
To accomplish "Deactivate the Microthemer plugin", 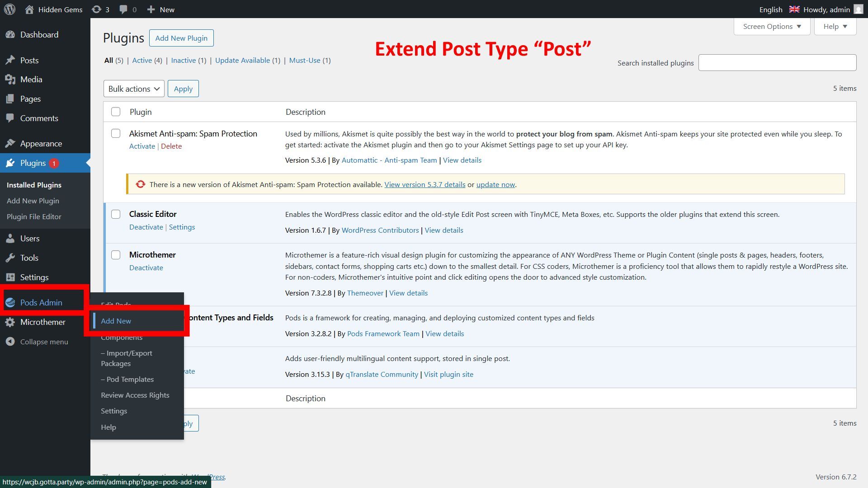I will pos(146,267).
